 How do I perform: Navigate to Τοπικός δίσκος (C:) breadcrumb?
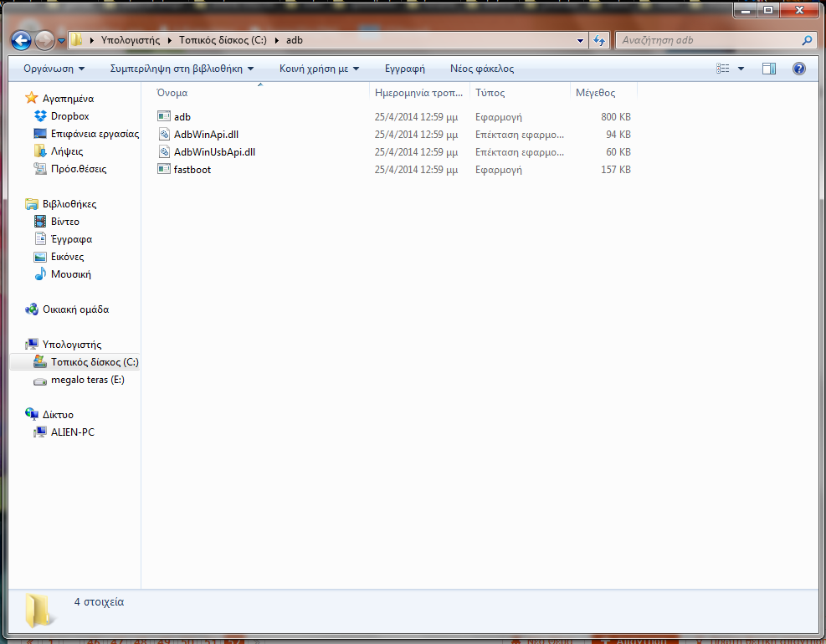pos(223,40)
